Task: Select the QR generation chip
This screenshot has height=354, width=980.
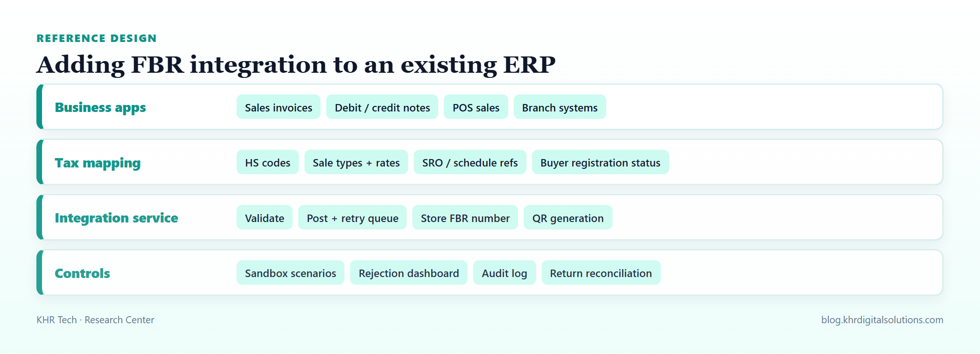Action: pyautogui.click(x=568, y=218)
